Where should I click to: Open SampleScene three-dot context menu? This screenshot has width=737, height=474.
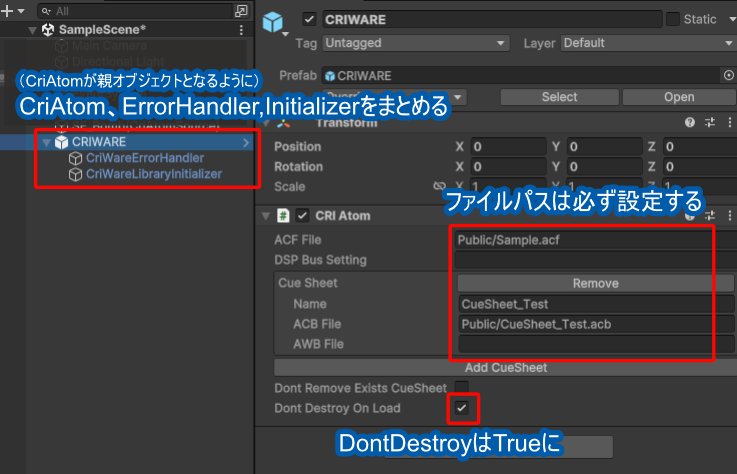(x=241, y=30)
